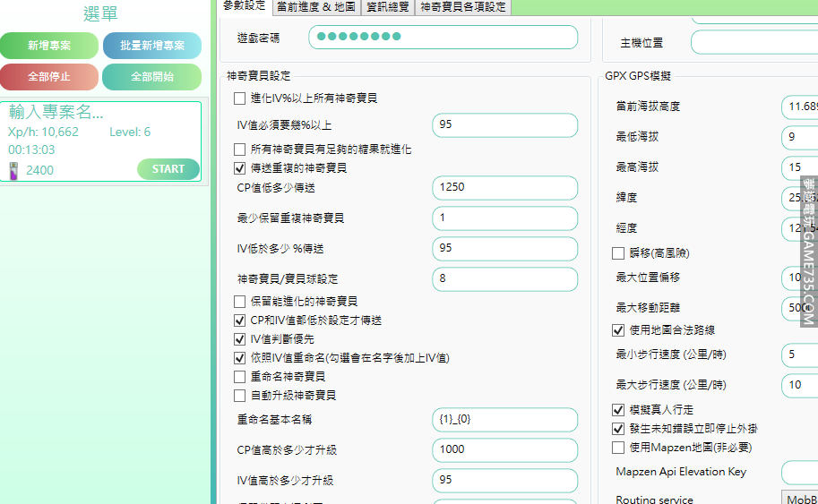Open the Routing service dropdown

(798, 499)
